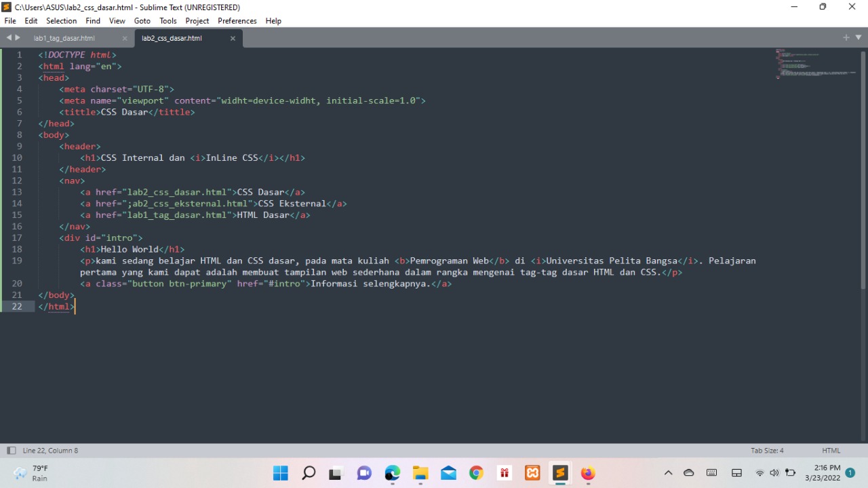The height and width of the screenshot is (488, 868).
Task: Open the Preferences menu
Action: click(237, 21)
